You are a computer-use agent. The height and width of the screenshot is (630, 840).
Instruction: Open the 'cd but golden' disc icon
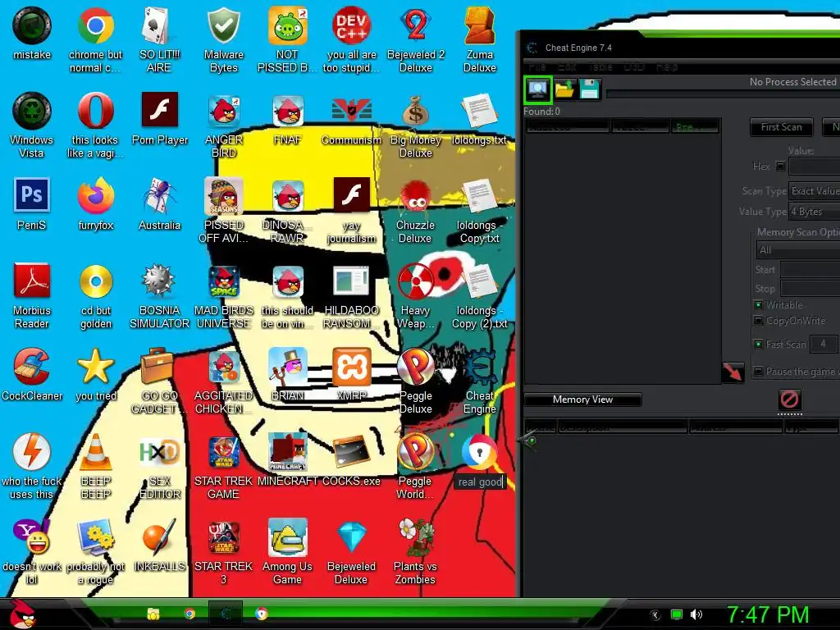click(x=96, y=281)
